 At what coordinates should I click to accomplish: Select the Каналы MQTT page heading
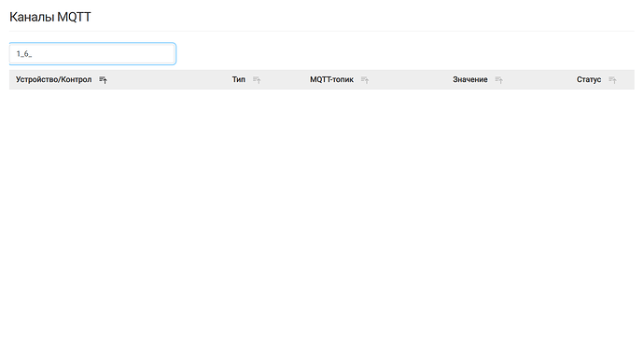(50, 17)
